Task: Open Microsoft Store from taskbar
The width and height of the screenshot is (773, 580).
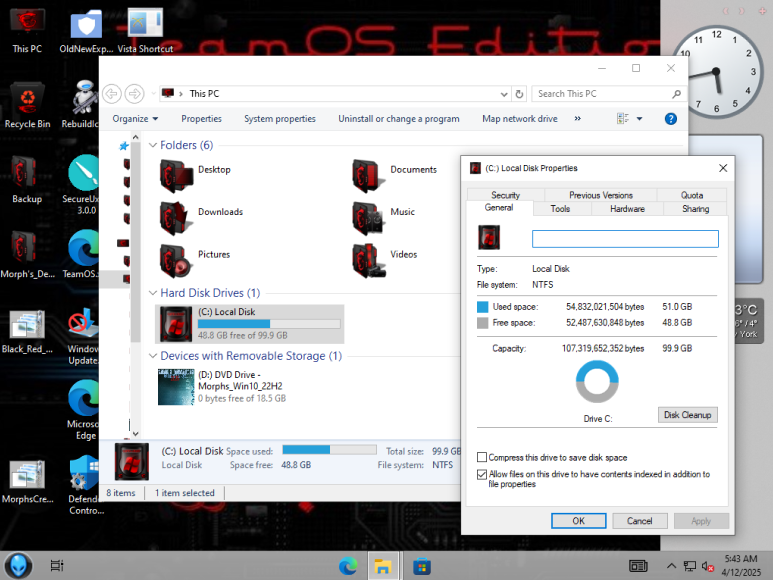Action: 422,566
